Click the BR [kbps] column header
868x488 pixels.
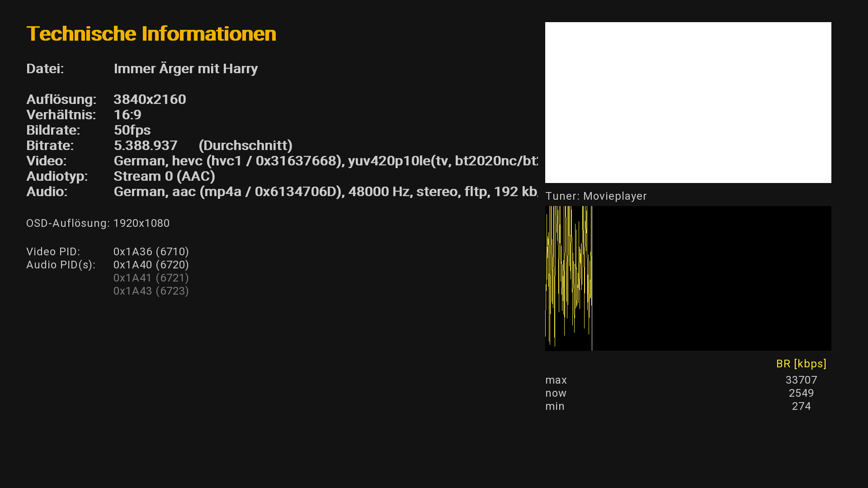(801, 364)
